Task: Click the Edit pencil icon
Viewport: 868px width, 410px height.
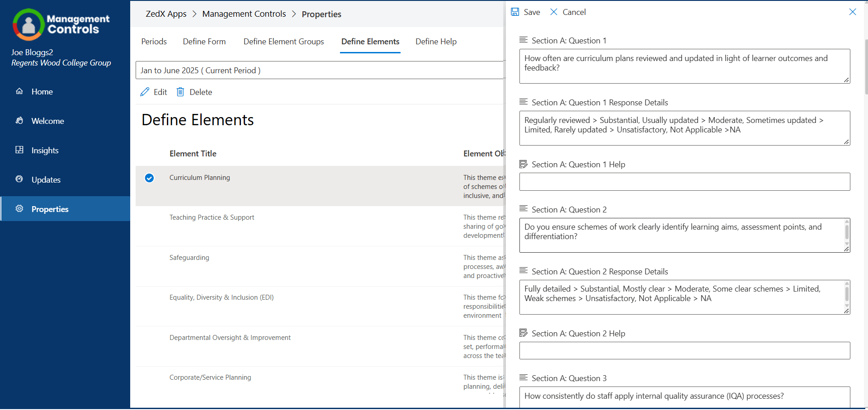Action: 145,92
